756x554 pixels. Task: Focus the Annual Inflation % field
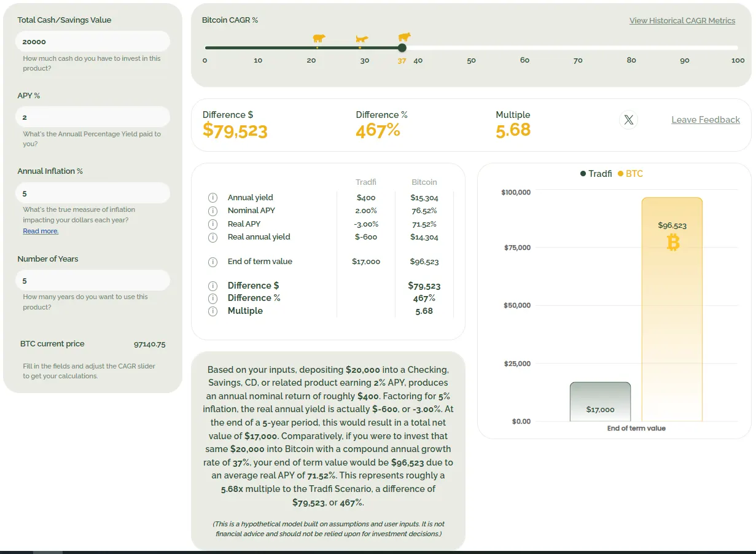tap(93, 193)
